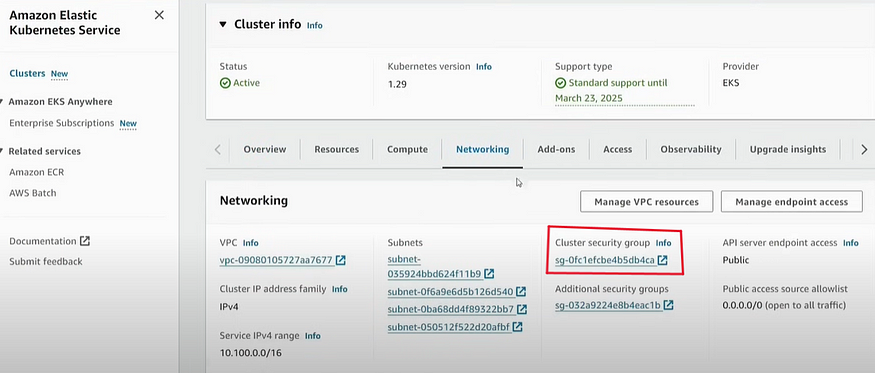Image resolution: width=875 pixels, height=373 pixels.
Task: Switch to the Resources tab
Action: [x=336, y=150]
